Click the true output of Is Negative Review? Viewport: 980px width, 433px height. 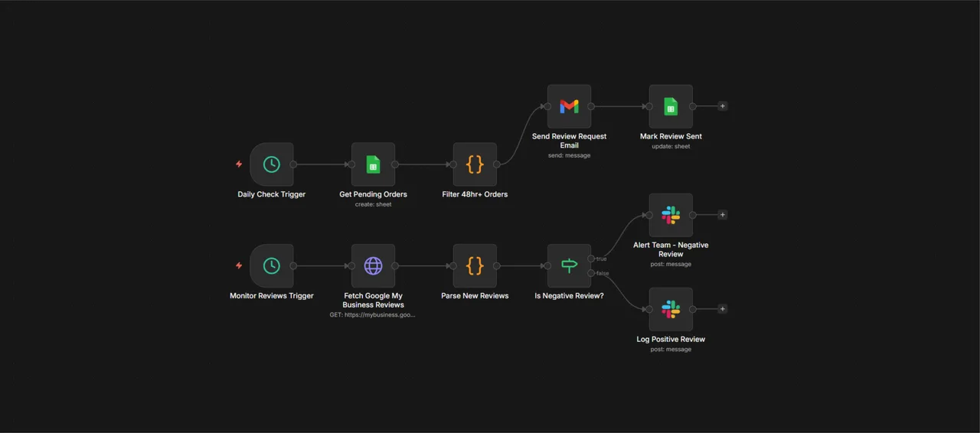[x=591, y=259]
